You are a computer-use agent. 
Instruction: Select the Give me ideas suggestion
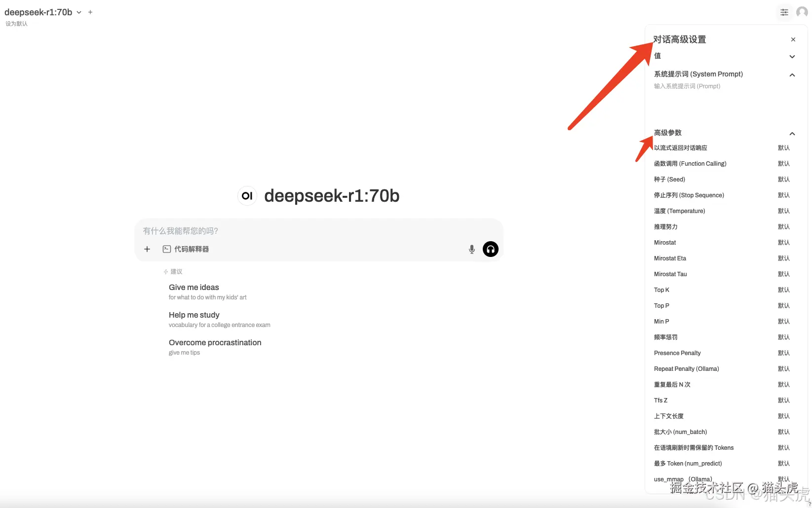207,291
